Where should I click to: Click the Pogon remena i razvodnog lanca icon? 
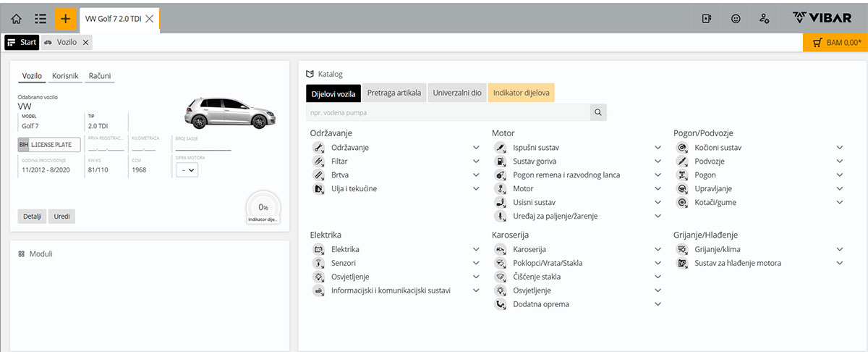[x=499, y=175]
